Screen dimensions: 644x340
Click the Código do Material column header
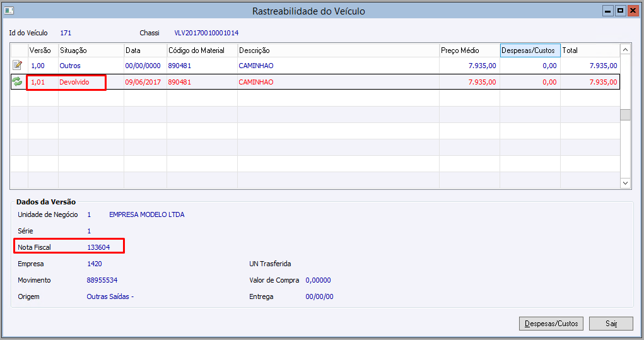202,50
